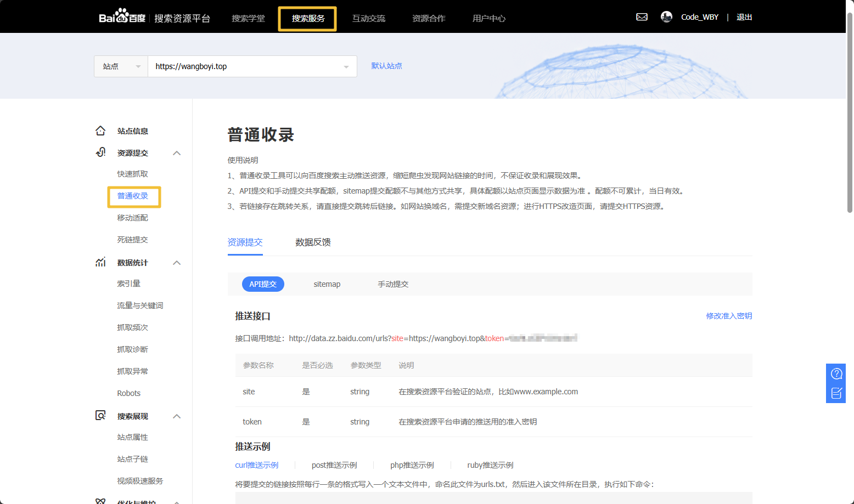Select the API提交 submission method
Image resolution: width=854 pixels, height=504 pixels.
coord(263,284)
